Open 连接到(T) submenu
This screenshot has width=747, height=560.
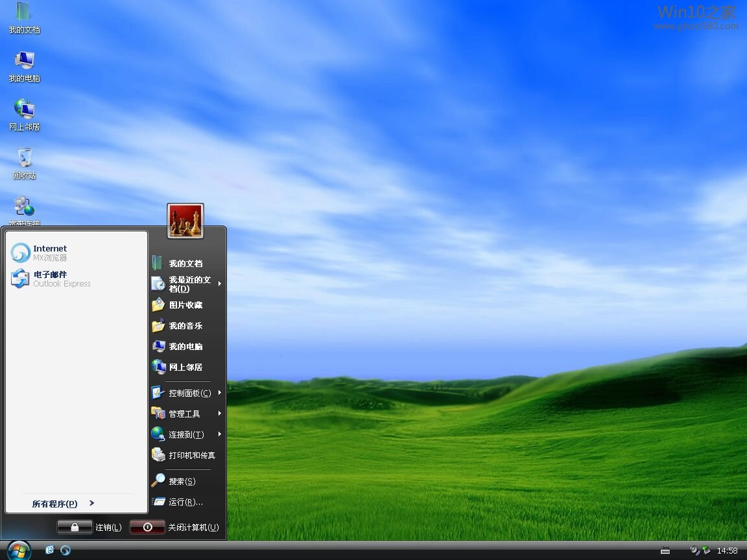pyautogui.click(x=187, y=434)
